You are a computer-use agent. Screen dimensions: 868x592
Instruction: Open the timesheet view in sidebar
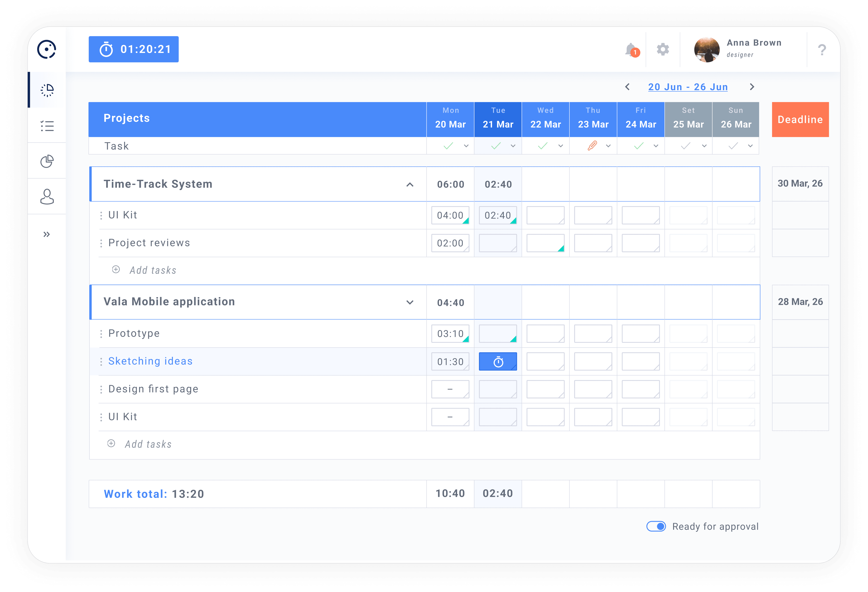click(47, 90)
